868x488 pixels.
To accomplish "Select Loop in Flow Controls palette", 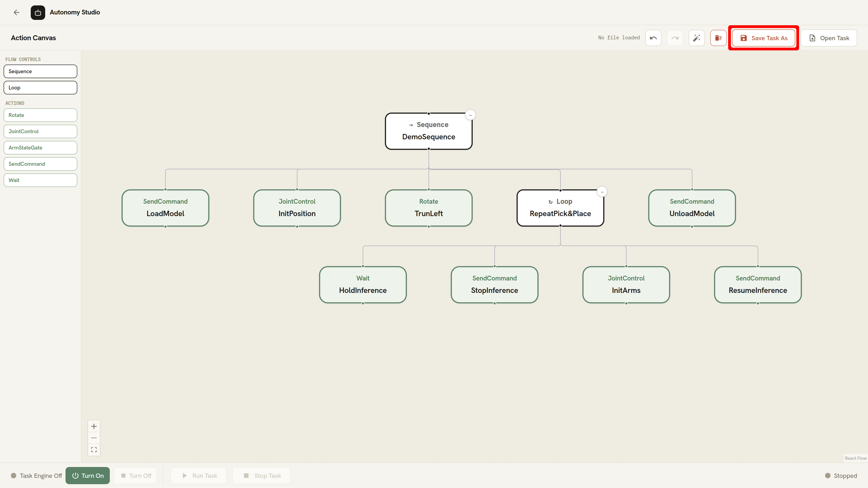I will [40, 88].
